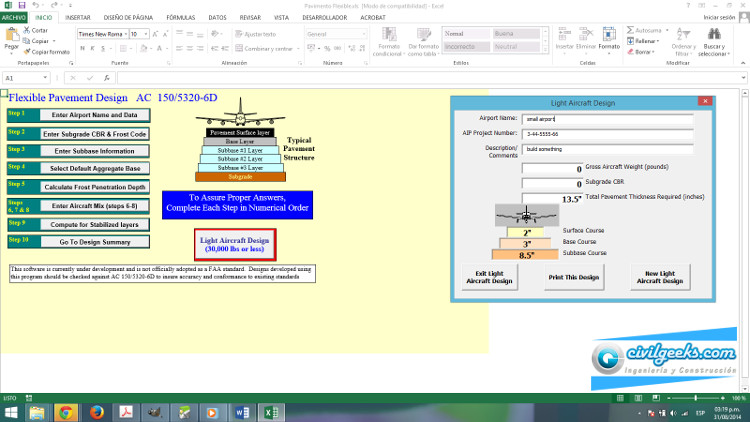Switch to the FÓRMULAS tab
The width and height of the screenshot is (750, 422).
[181, 17]
